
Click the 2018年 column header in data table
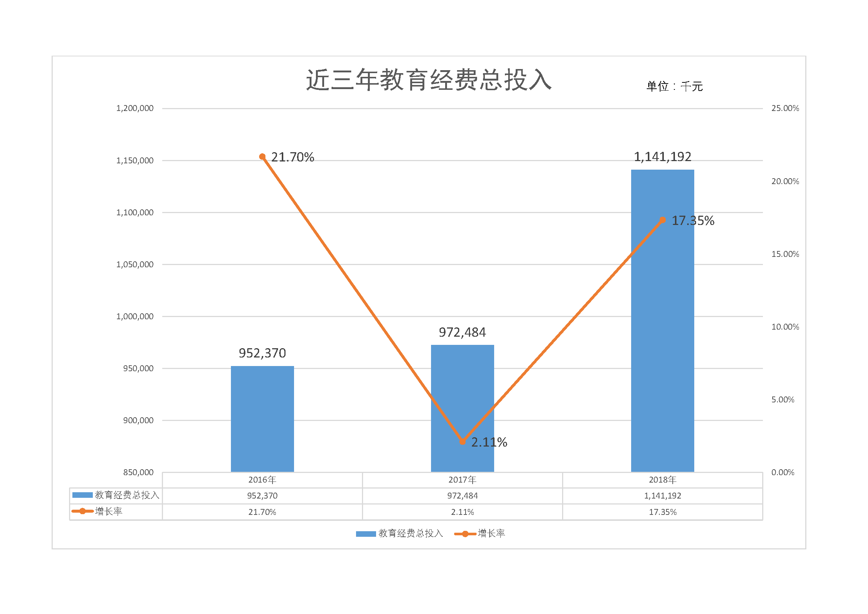(662, 480)
